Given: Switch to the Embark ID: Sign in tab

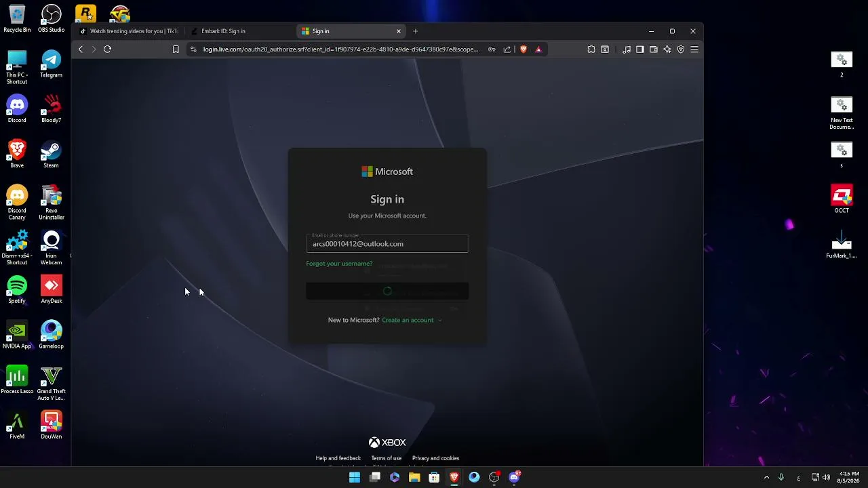Looking at the screenshot, I should pyautogui.click(x=239, y=31).
